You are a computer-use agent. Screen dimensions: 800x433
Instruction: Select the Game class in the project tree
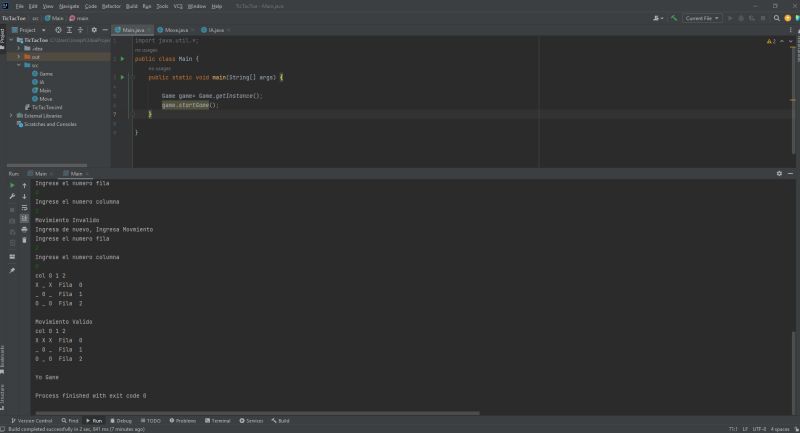click(x=46, y=74)
